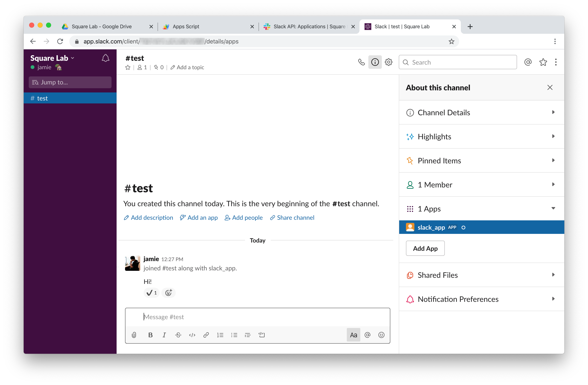Apply strikethrough formatting in the composer
Viewport: 588px width, 385px height.
[x=178, y=335]
